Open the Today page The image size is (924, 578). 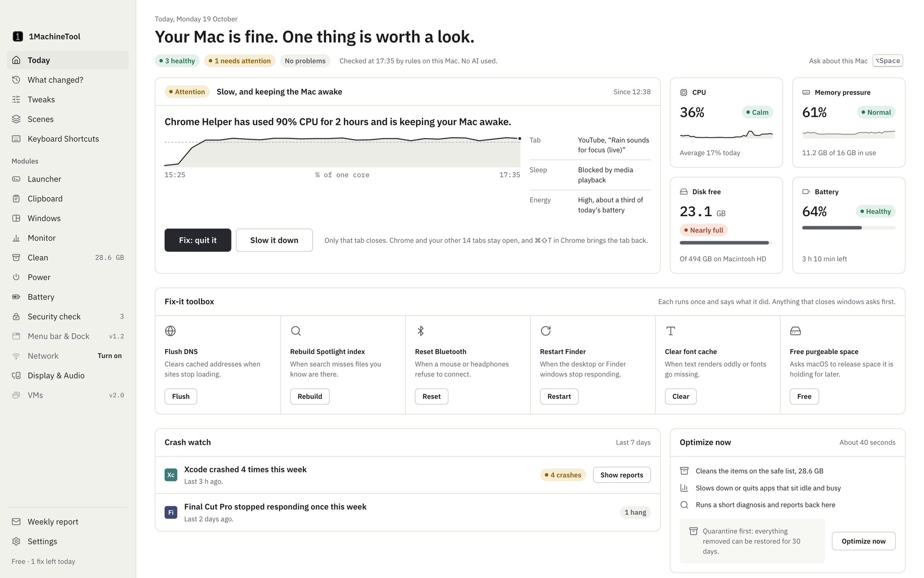68,60
